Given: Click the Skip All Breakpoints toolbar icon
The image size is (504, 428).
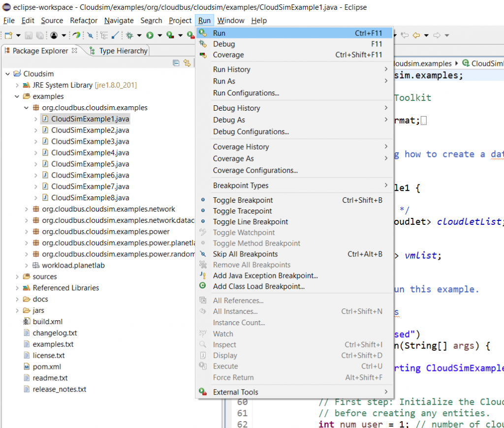Looking at the screenshot, I should pyautogui.click(x=91, y=35).
